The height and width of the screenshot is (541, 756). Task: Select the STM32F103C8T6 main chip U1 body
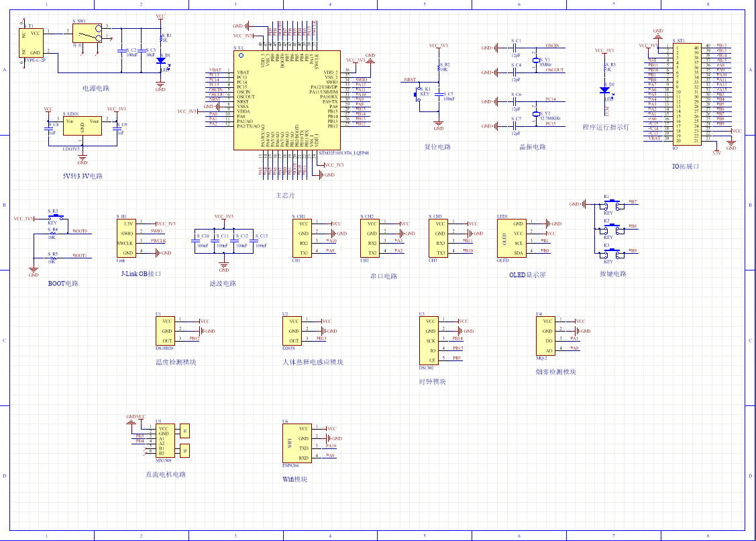287,100
